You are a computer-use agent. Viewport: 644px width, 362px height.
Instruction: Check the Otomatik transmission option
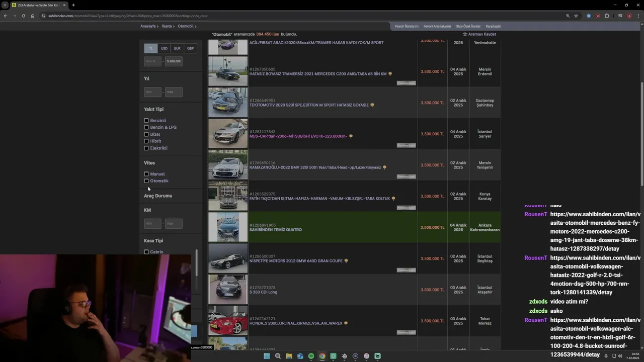[x=146, y=181]
